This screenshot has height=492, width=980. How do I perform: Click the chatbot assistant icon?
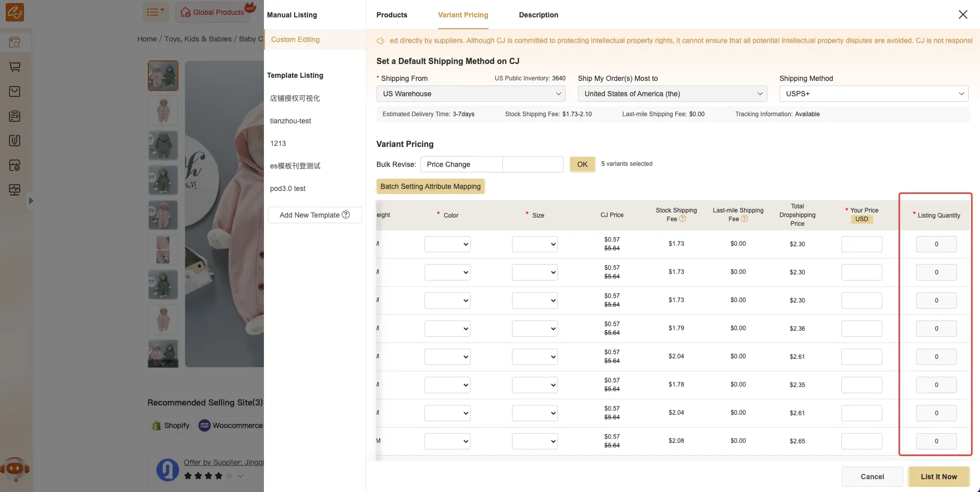pyautogui.click(x=15, y=468)
